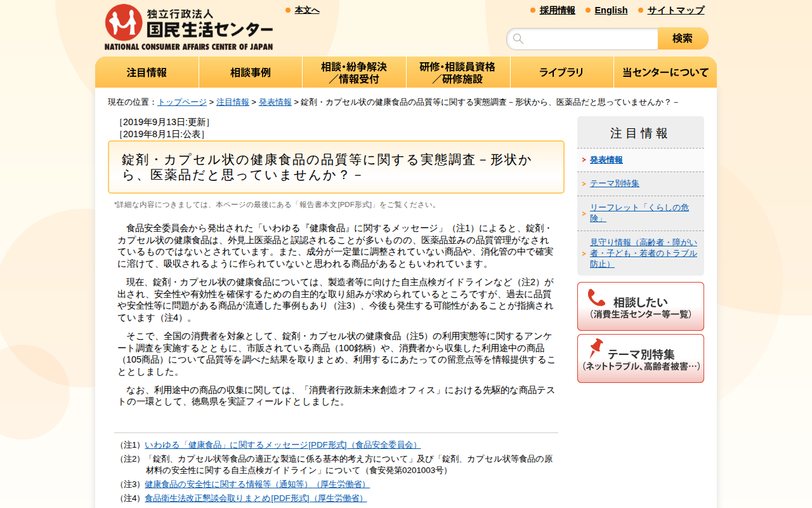Click the 相談したい banner button
812x508 pixels.
(x=641, y=306)
